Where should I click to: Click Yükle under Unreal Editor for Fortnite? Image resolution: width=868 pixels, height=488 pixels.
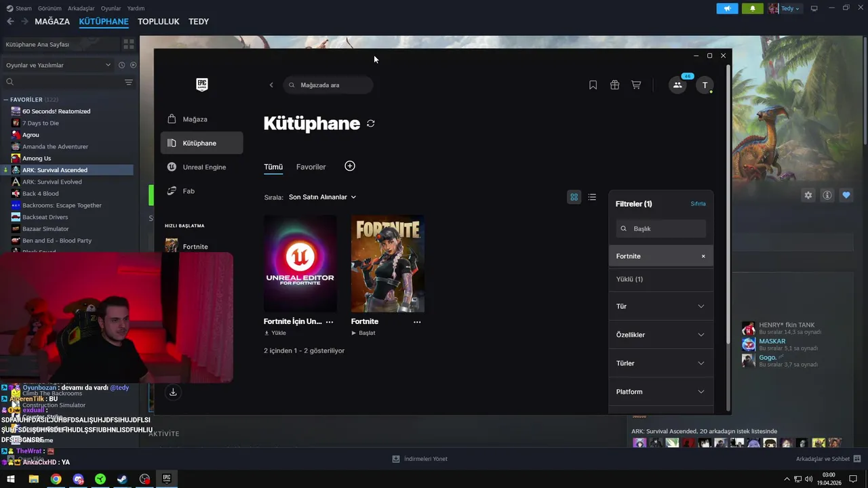(x=275, y=333)
